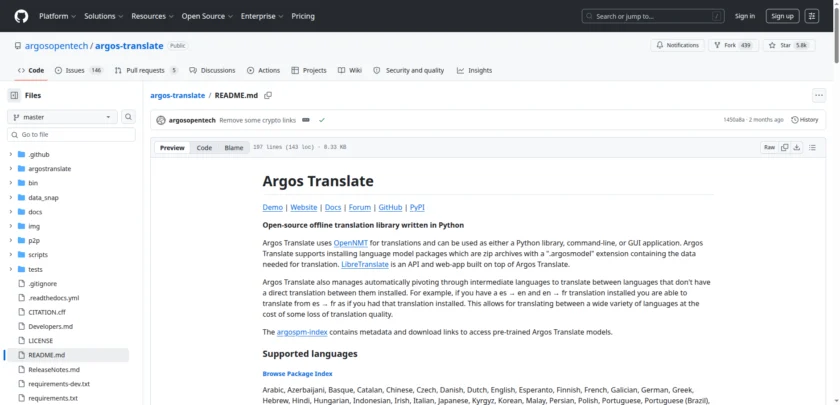
Task: Follow the Browse Package Index link
Action: click(x=297, y=374)
